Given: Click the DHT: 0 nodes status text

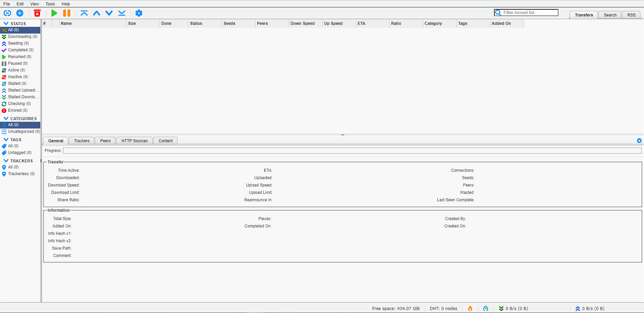Looking at the screenshot, I should [443, 309].
